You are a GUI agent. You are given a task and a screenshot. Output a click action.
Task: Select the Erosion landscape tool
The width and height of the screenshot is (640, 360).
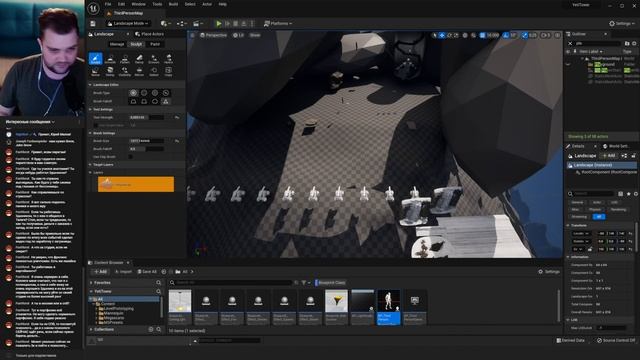click(x=154, y=59)
